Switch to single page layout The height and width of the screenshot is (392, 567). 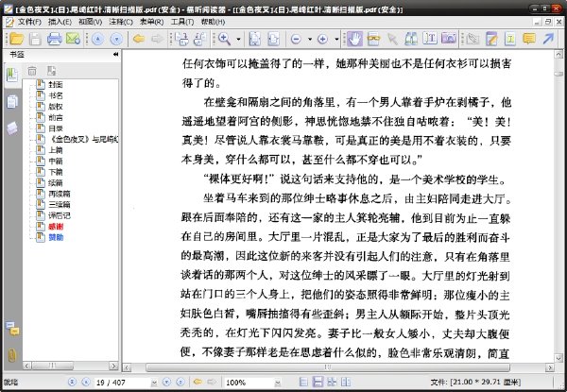pyautogui.click(x=303, y=382)
